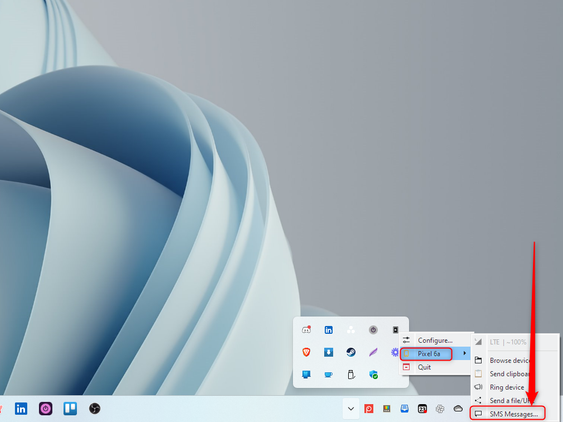Open SMS Messages in the KDE Connect submenu

pyautogui.click(x=508, y=414)
